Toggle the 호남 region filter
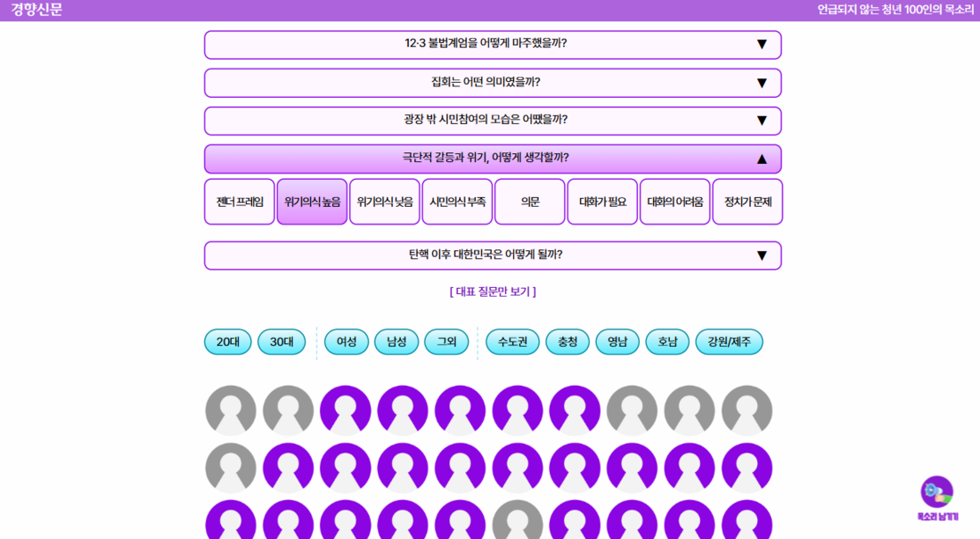The image size is (980, 539). tap(667, 341)
